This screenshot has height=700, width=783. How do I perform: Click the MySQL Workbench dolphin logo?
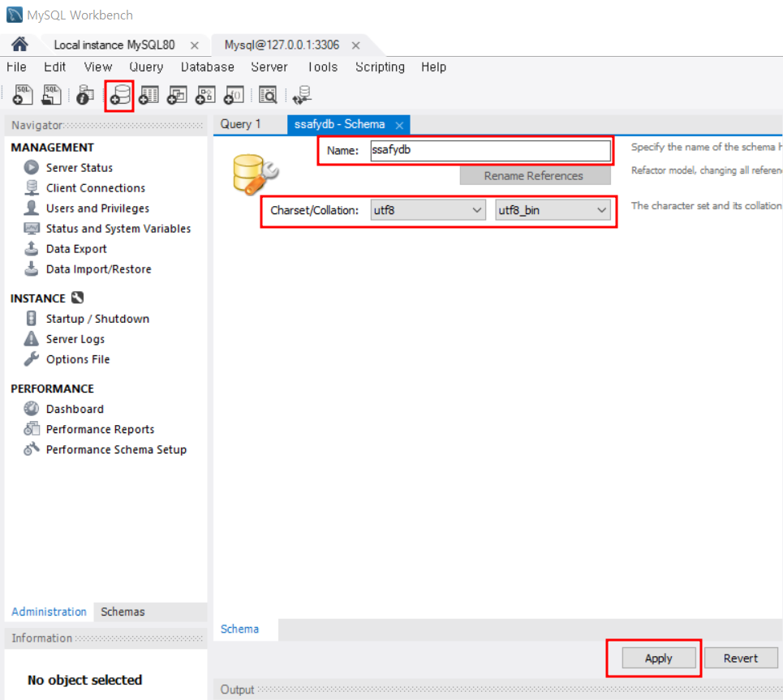[x=14, y=15]
